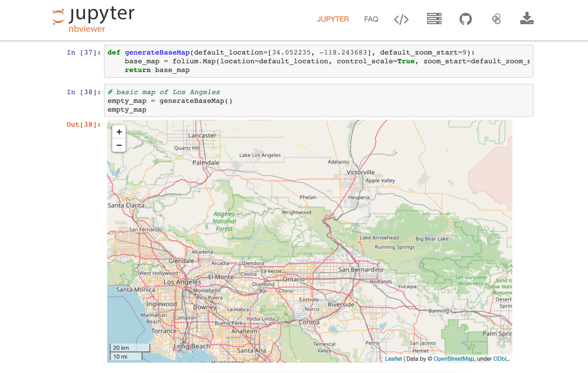Open the notebook on GitHub icon

coord(465,19)
